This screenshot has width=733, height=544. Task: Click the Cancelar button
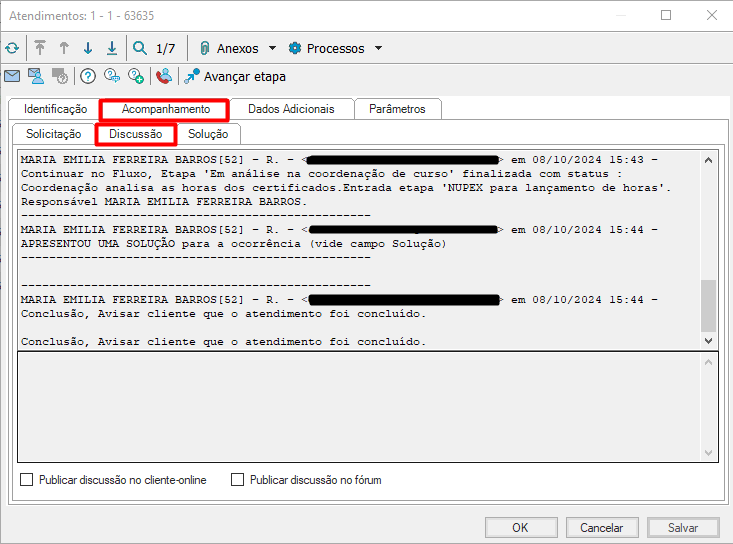[602, 528]
